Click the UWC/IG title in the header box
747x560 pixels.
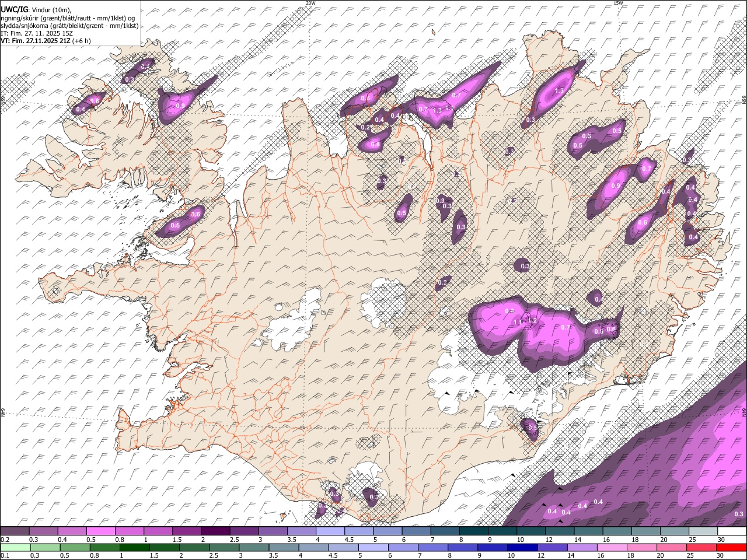13,10
